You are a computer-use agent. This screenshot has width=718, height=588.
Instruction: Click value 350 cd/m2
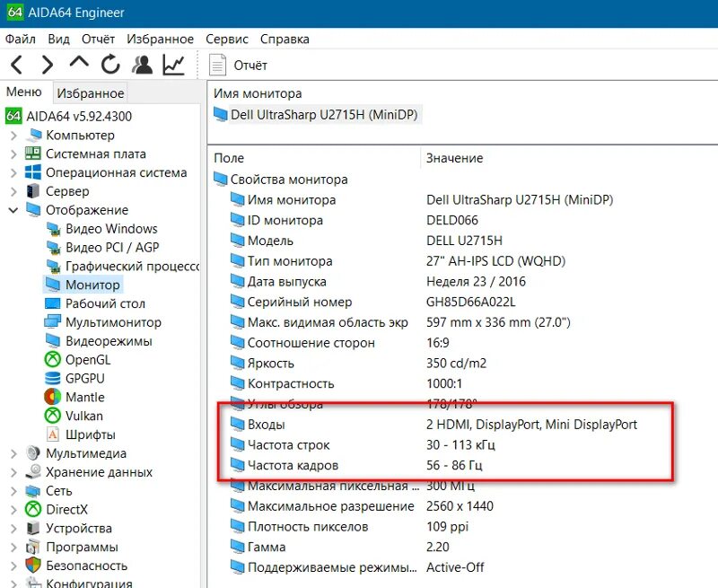pos(456,364)
